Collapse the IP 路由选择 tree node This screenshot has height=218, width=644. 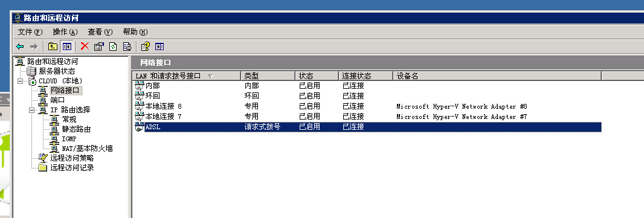(x=31, y=110)
